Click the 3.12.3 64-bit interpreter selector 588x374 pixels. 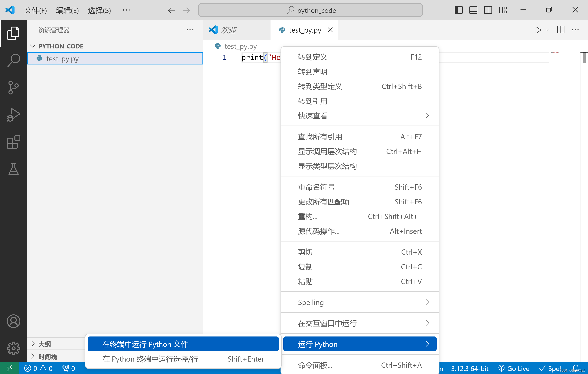click(469, 368)
